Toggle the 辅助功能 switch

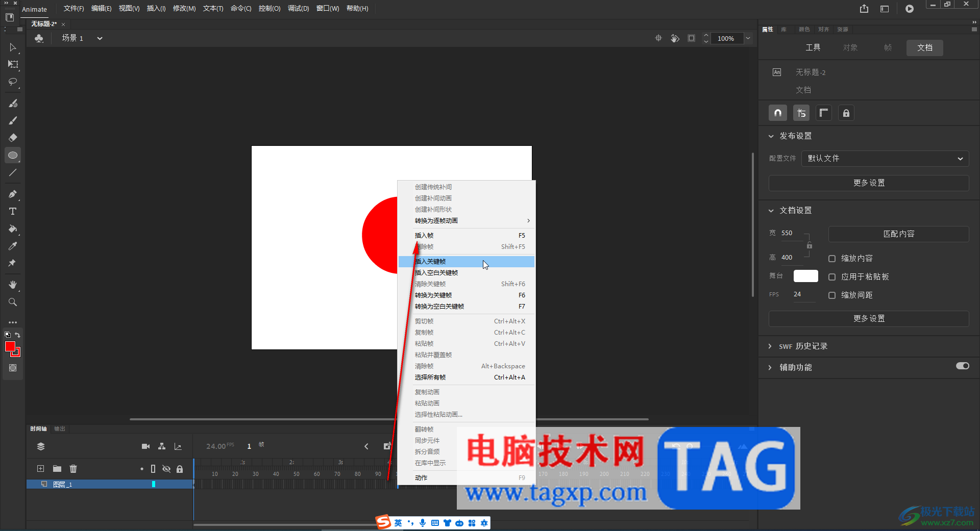(963, 366)
